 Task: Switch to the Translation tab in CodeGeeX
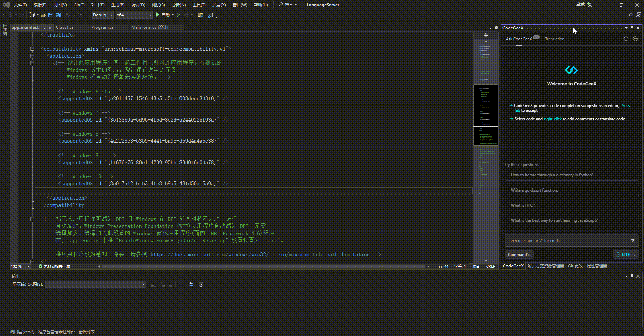pyautogui.click(x=555, y=39)
